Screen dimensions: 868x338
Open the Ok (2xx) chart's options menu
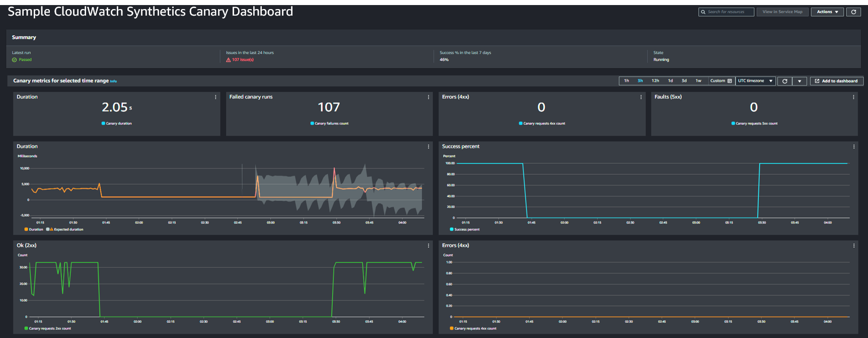coord(428,246)
